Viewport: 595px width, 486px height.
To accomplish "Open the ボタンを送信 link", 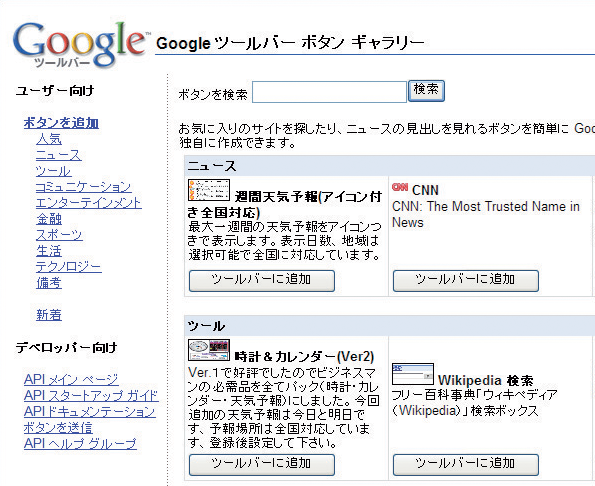I will (x=58, y=428).
